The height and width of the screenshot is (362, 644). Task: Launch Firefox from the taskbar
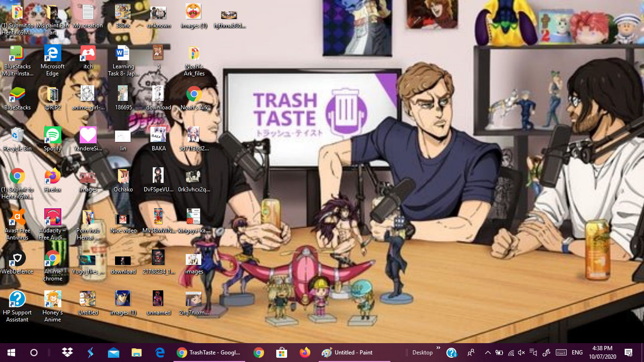coord(305,352)
